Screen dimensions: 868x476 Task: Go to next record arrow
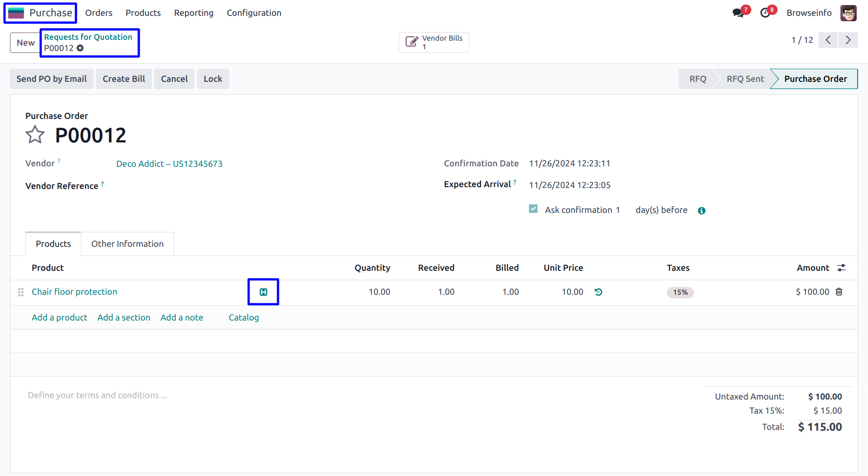click(848, 40)
